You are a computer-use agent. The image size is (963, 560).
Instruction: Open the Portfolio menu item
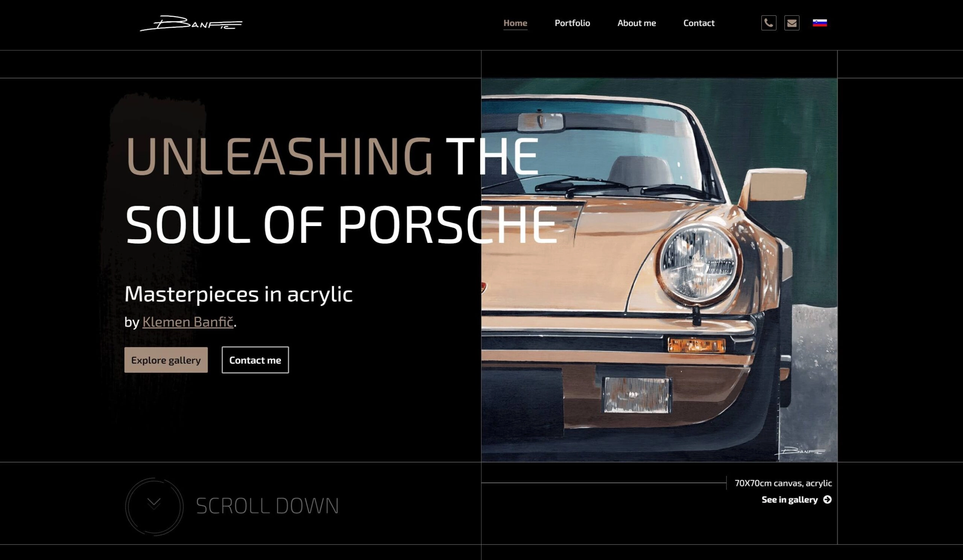click(572, 23)
